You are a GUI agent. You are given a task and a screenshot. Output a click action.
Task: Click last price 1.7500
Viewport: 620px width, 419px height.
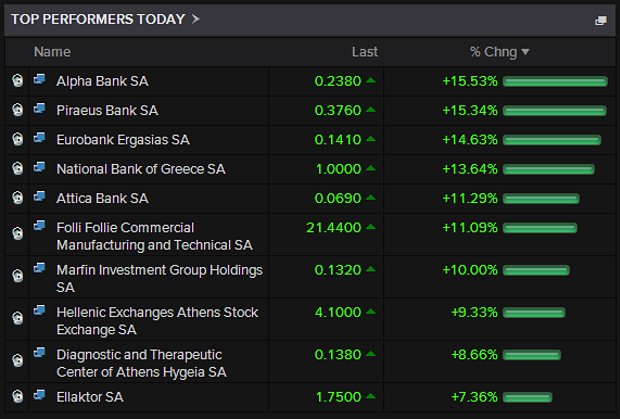coord(338,397)
